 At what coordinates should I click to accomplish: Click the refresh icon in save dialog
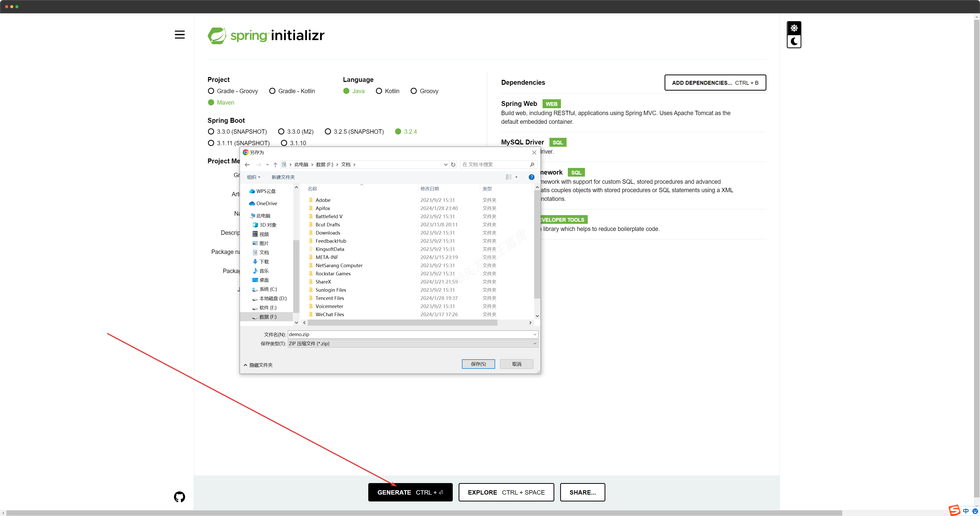(453, 164)
